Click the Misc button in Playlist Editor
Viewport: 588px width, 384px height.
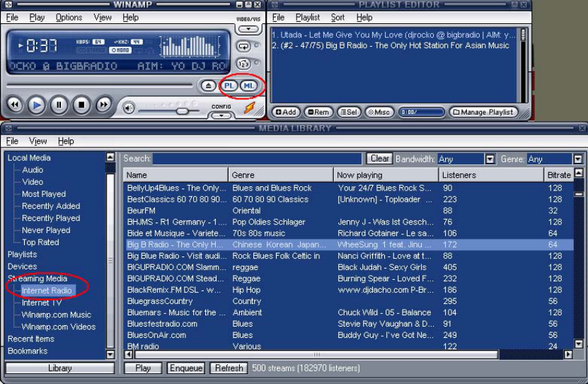[x=379, y=112]
